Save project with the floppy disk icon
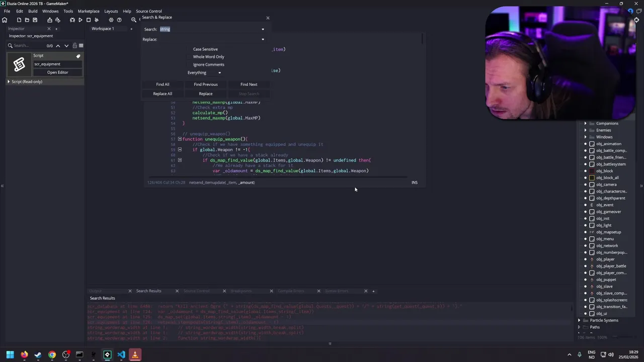 click(x=35, y=20)
